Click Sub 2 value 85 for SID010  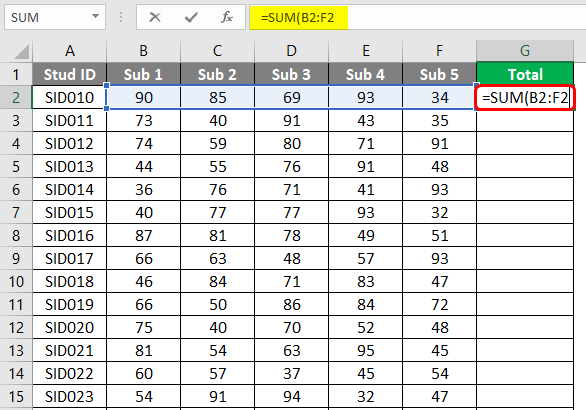point(218,98)
